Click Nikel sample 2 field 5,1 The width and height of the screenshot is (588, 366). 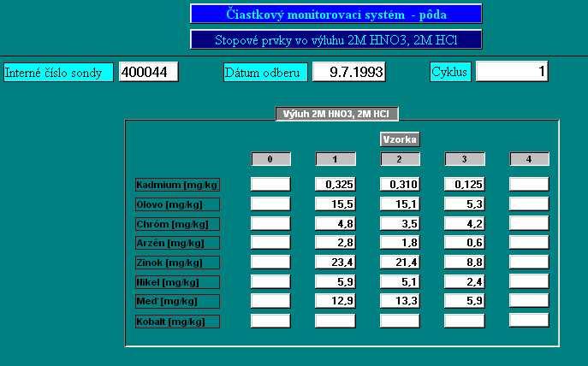(400, 281)
